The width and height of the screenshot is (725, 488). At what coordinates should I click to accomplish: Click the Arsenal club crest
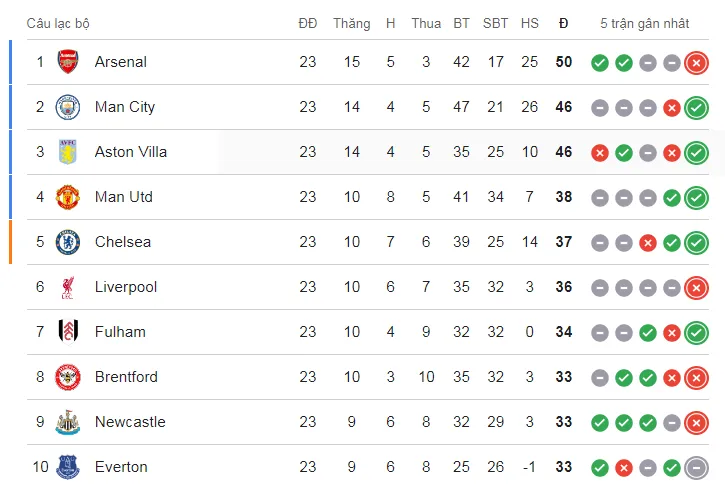[67, 62]
